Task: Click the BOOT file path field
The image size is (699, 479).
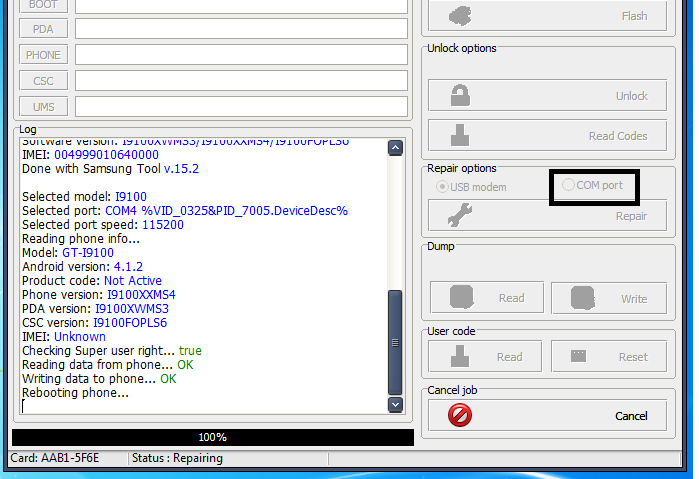Action: [241, 5]
